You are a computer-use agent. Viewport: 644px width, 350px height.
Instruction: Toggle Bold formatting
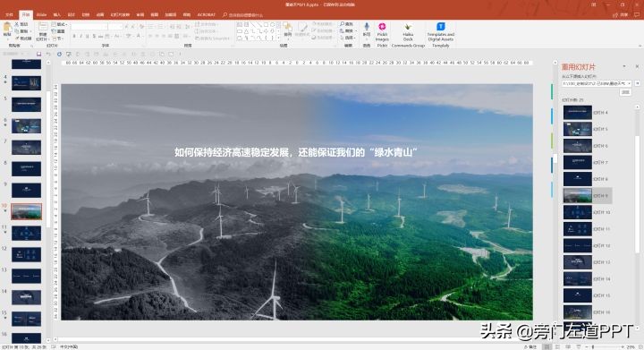(74, 37)
